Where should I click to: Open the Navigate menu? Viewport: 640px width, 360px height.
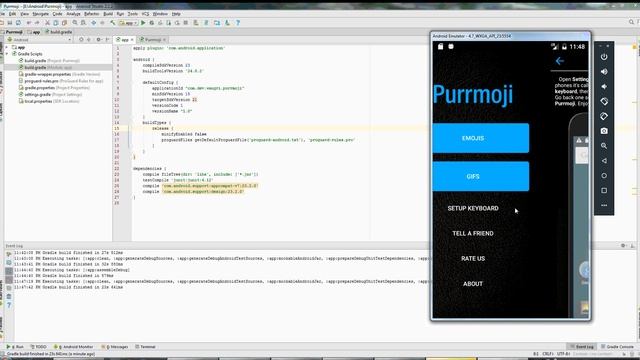tap(40, 14)
